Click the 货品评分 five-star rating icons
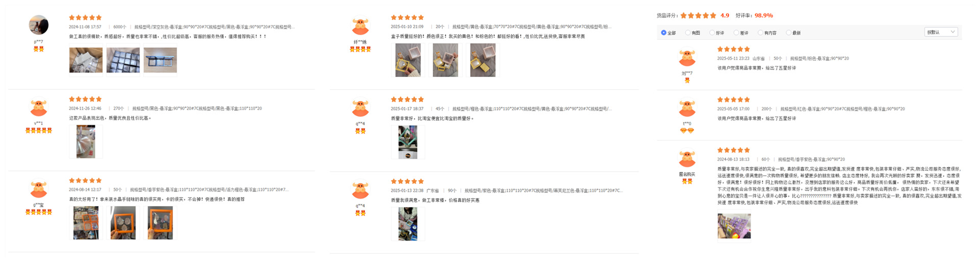The height and width of the screenshot is (262, 980). tap(698, 15)
